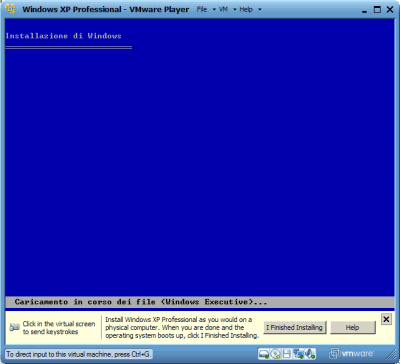This screenshot has width=400, height=364.
Task: Click the 'Install Windows XP Professional' instruction text
Action: coord(182,327)
